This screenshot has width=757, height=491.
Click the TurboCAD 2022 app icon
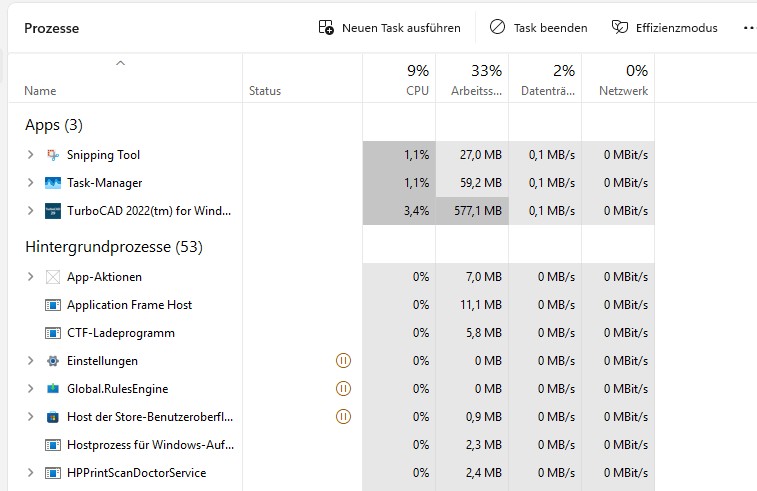[53, 211]
